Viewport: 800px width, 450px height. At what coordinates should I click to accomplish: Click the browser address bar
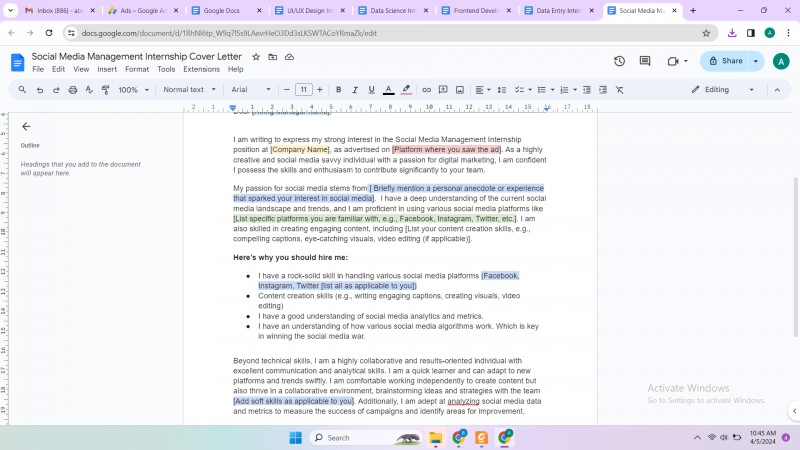[x=388, y=33]
